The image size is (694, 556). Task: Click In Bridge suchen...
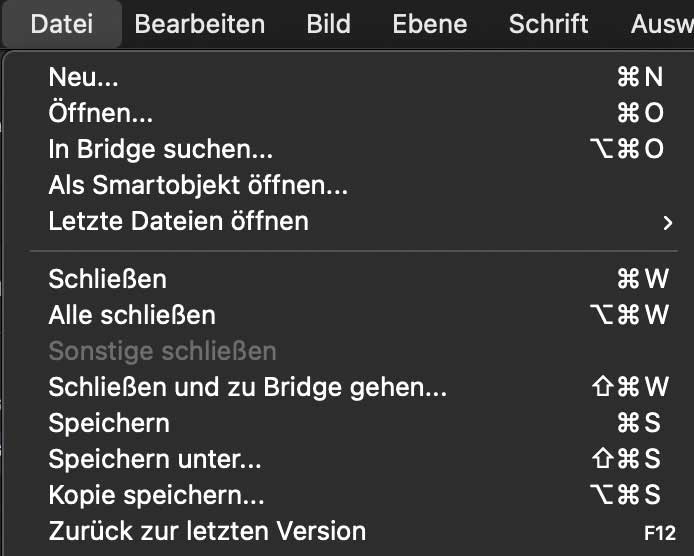click(x=160, y=149)
